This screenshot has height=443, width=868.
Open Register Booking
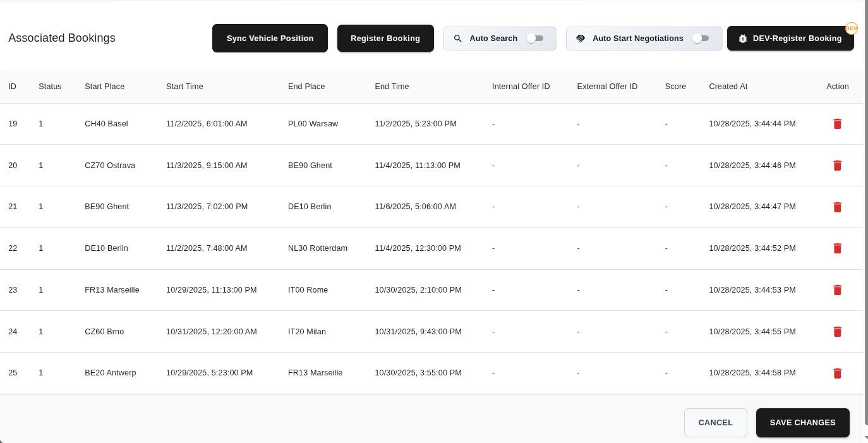385,38
